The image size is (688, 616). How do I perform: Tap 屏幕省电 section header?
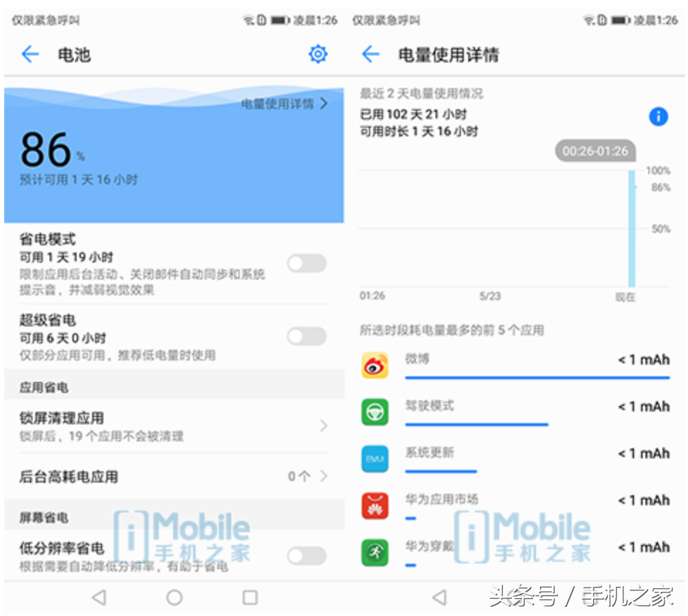(x=44, y=517)
